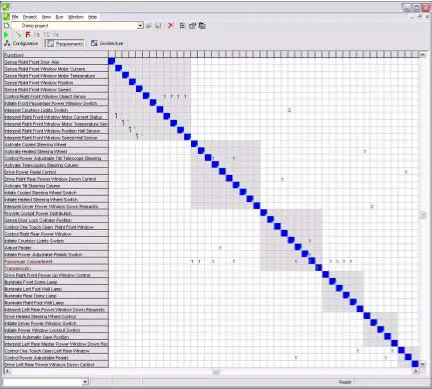Viewport: 432px width, 389px height.
Task: Select row 'Sense Right Front Window Motor Current'
Action: (x=56, y=69)
